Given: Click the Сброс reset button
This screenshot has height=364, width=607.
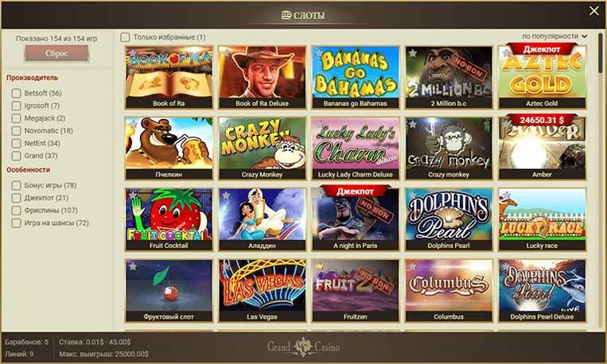Looking at the screenshot, I should [56, 53].
